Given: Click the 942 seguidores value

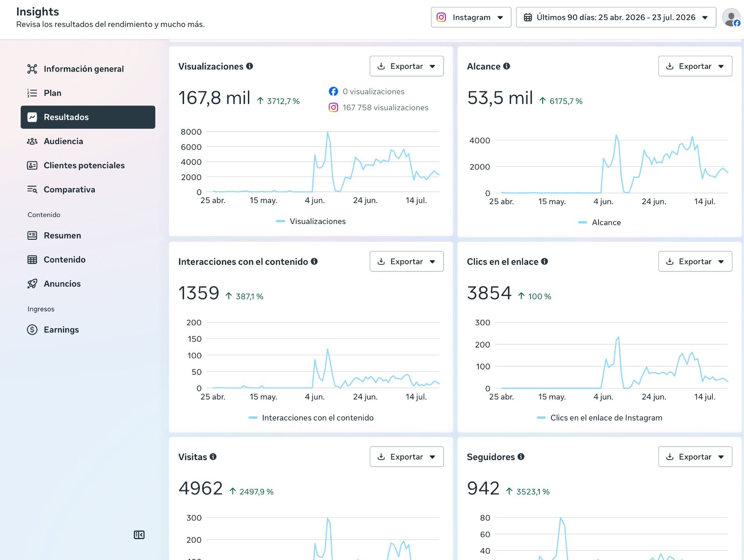Looking at the screenshot, I should 483,488.
